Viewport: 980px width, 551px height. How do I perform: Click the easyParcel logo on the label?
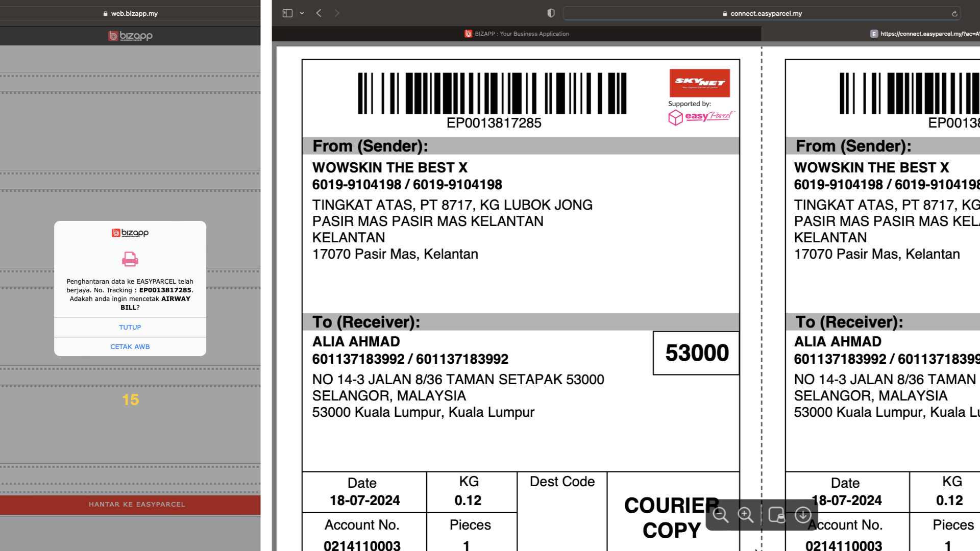click(x=701, y=117)
